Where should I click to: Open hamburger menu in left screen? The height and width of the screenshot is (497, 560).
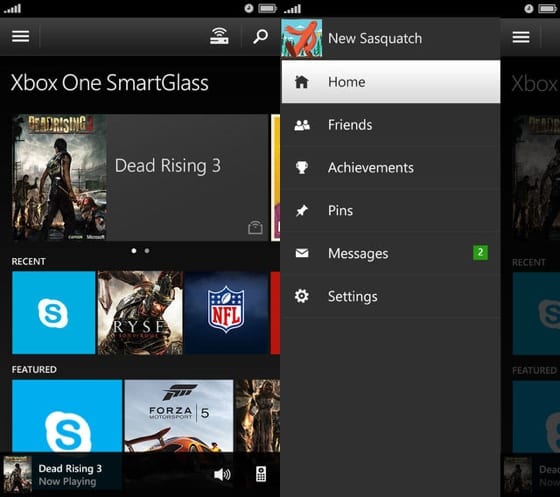click(x=20, y=36)
